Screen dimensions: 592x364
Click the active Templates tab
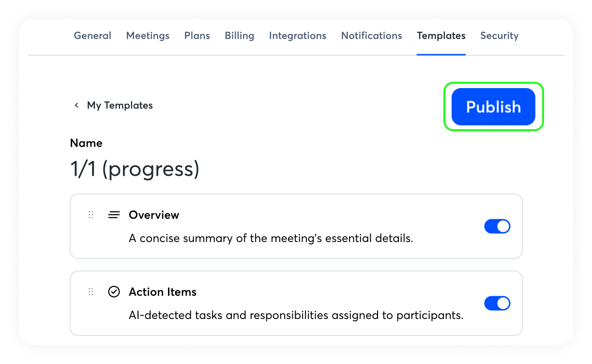tap(441, 36)
